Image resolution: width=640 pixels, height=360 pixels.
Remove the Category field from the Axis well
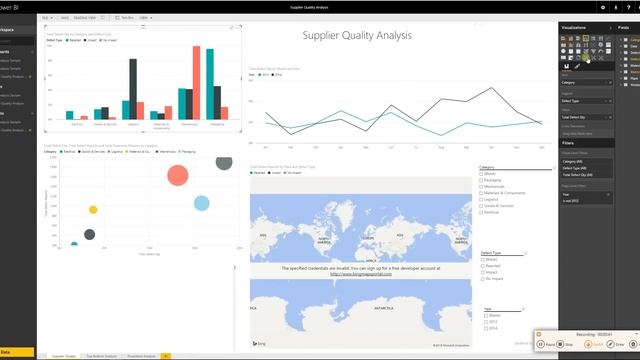point(611,83)
